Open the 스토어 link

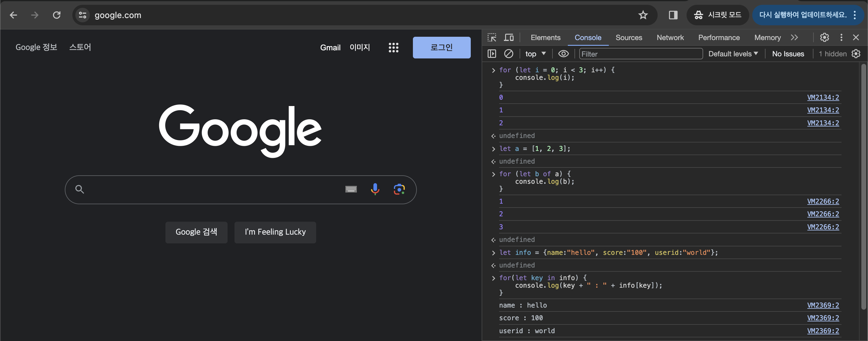(80, 47)
